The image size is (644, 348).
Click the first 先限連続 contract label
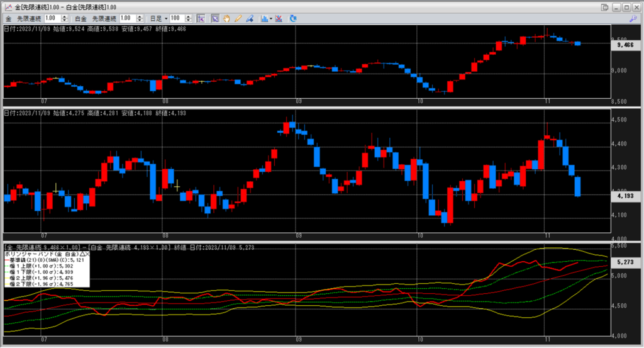29,19
